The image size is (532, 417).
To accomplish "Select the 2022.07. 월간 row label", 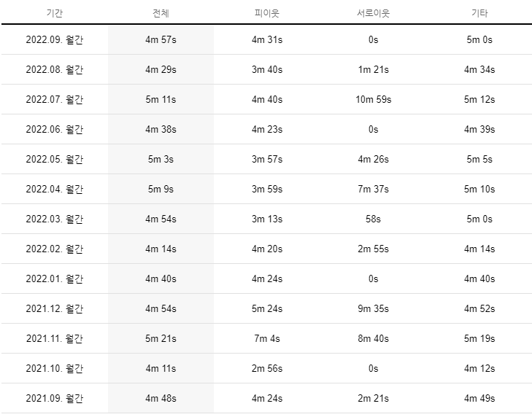I will 54,99.
